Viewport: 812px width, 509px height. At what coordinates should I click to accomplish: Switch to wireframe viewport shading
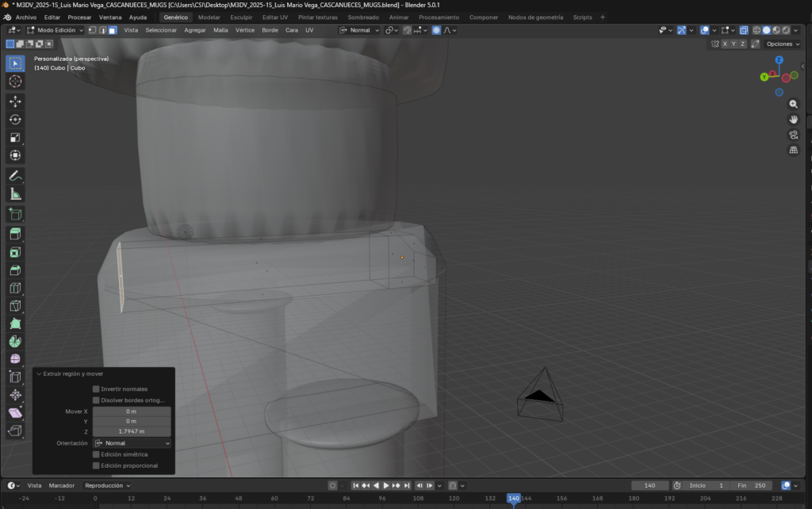[756, 30]
